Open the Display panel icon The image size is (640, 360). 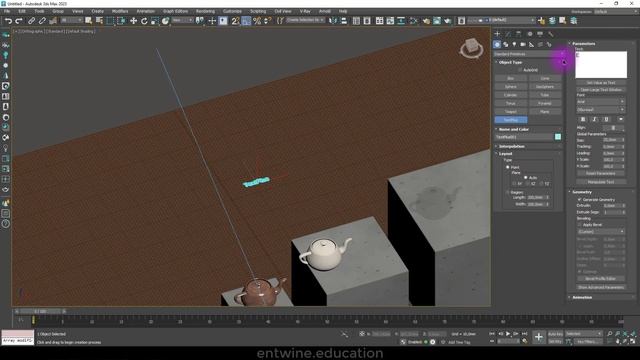pyautogui.click(x=540, y=34)
